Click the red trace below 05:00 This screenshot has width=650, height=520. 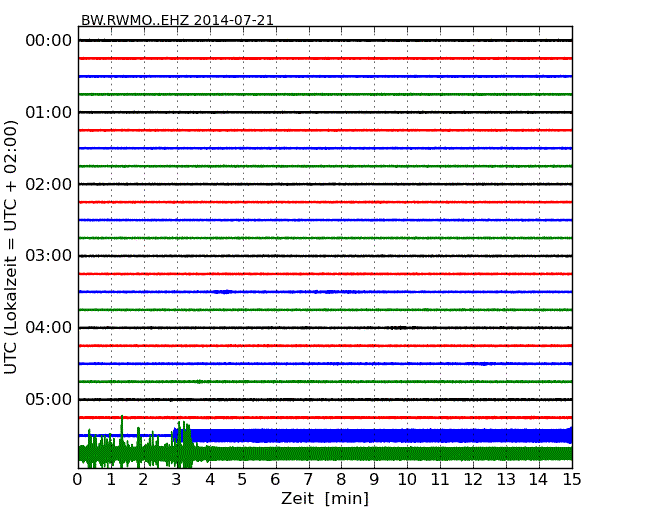(x=325, y=418)
